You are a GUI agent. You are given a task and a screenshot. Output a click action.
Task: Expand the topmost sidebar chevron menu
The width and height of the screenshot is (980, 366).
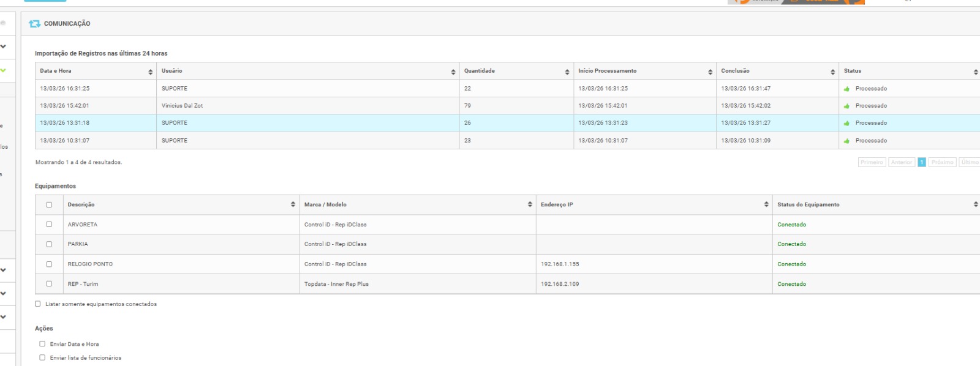point(4,47)
